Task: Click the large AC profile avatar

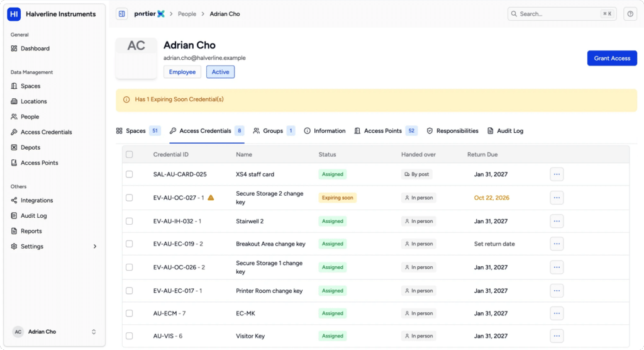Action: tap(136, 58)
